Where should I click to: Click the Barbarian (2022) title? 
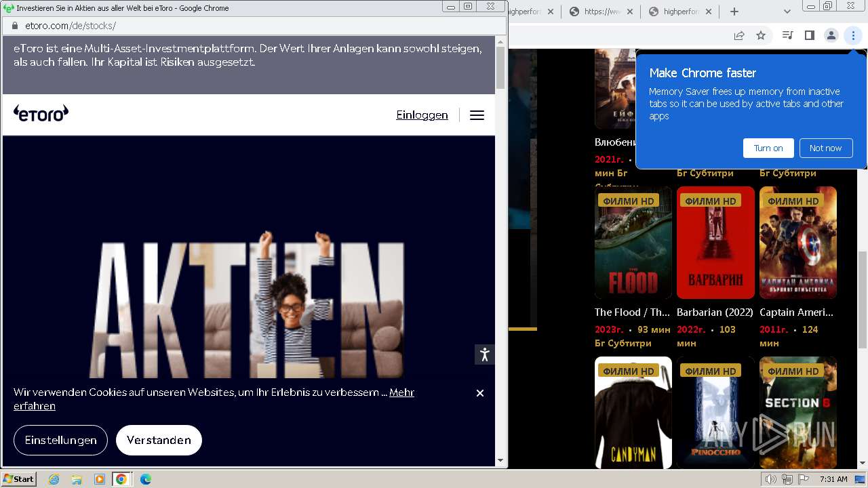pyautogui.click(x=715, y=312)
